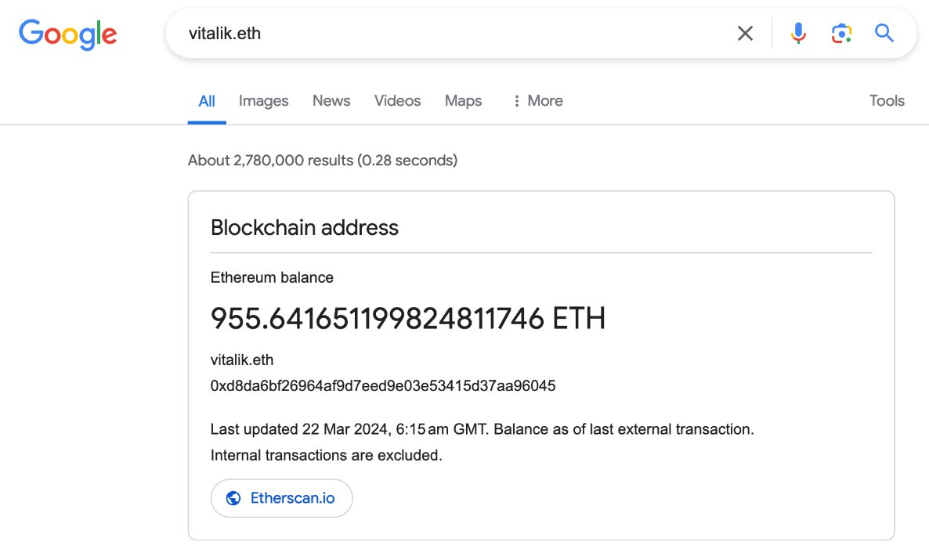
Task: Click the Etherscan.io button
Action: [281, 498]
